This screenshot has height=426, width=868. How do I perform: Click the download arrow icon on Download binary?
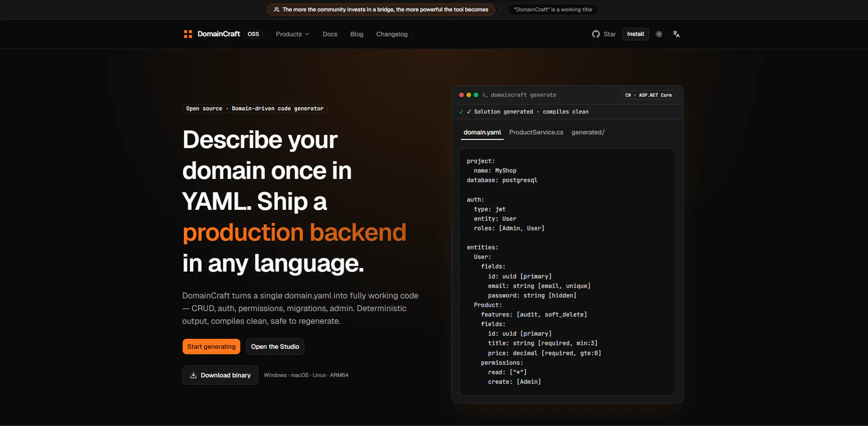[x=193, y=375]
